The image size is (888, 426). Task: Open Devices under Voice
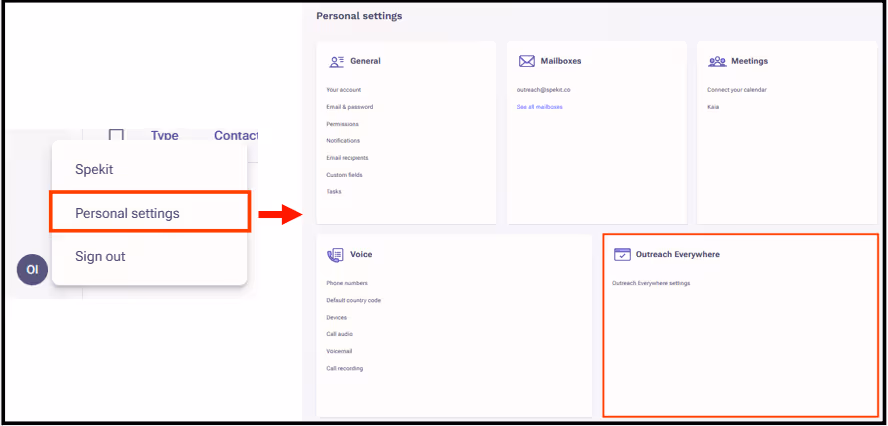pyautogui.click(x=336, y=318)
